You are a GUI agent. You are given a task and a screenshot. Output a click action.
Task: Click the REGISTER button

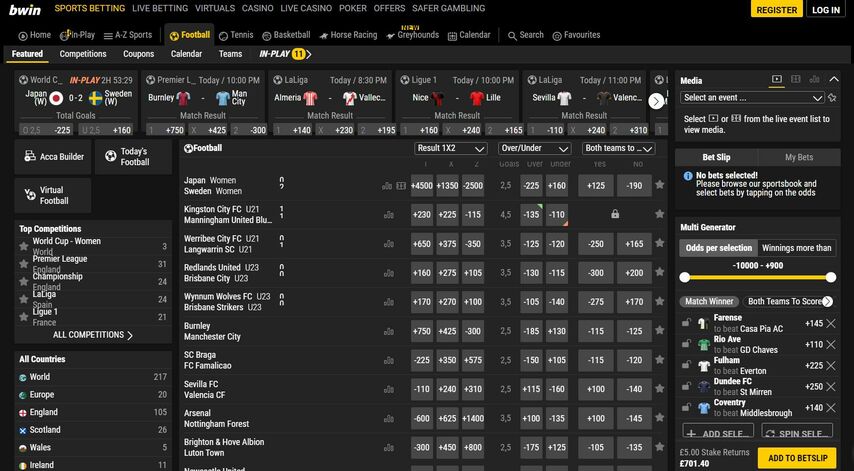point(776,9)
